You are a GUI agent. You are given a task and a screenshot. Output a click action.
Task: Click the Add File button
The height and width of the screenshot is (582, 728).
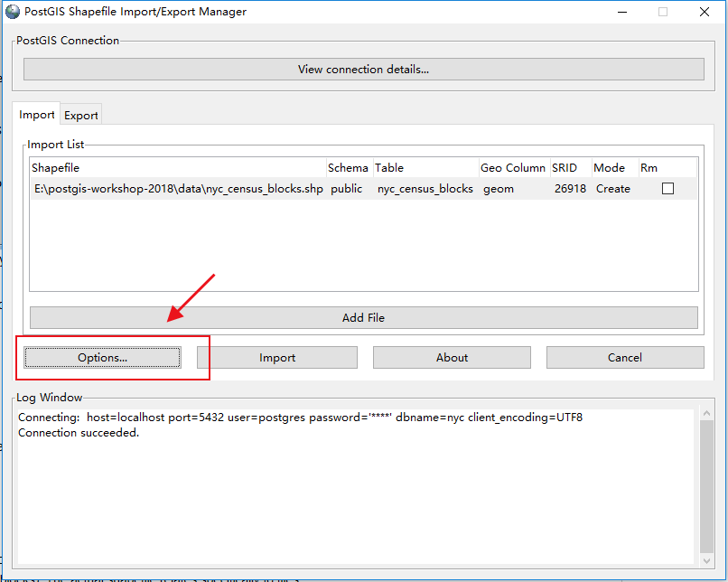[363, 318]
